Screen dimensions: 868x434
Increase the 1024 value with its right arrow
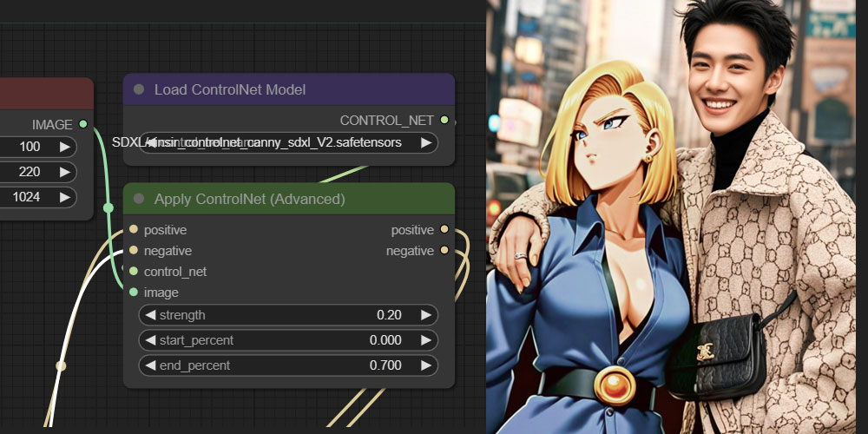[x=65, y=197]
